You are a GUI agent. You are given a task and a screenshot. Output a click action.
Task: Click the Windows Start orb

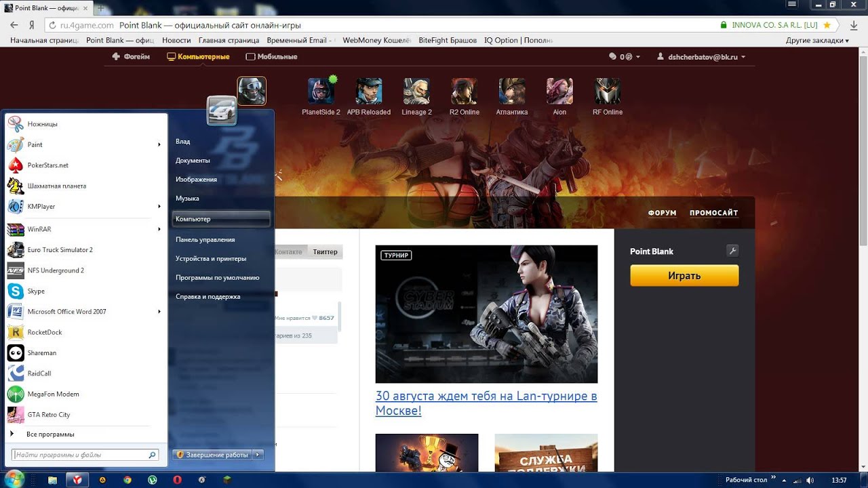click(14, 479)
